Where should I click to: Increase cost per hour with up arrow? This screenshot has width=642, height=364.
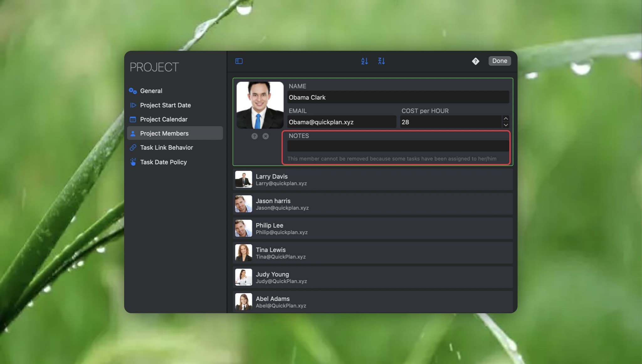pos(505,119)
